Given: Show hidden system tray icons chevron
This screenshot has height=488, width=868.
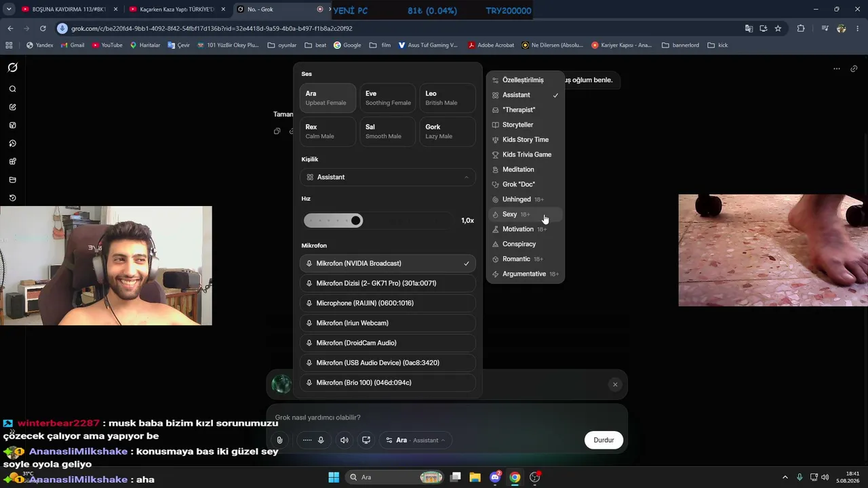Looking at the screenshot, I should pyautogui.click(x=785, y=477).
